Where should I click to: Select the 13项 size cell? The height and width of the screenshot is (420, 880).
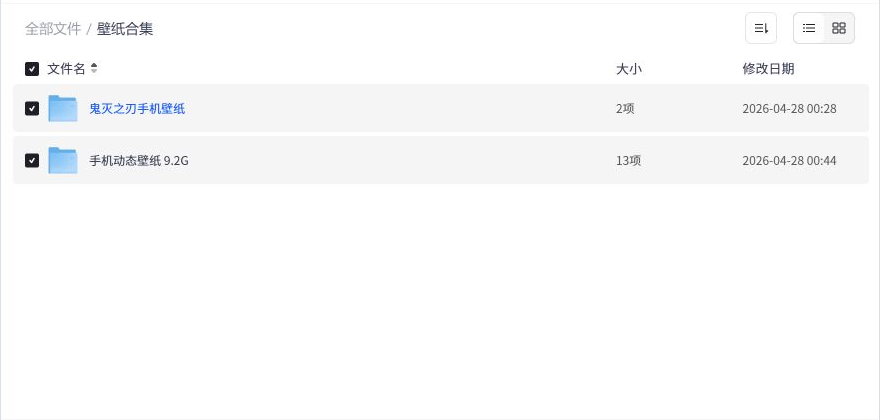(x=629, y=161)
